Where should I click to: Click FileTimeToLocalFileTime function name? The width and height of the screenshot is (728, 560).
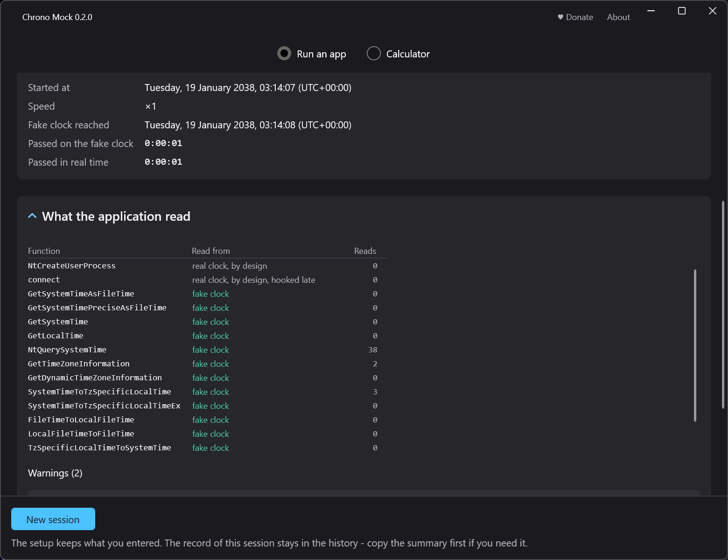[81, 420]
